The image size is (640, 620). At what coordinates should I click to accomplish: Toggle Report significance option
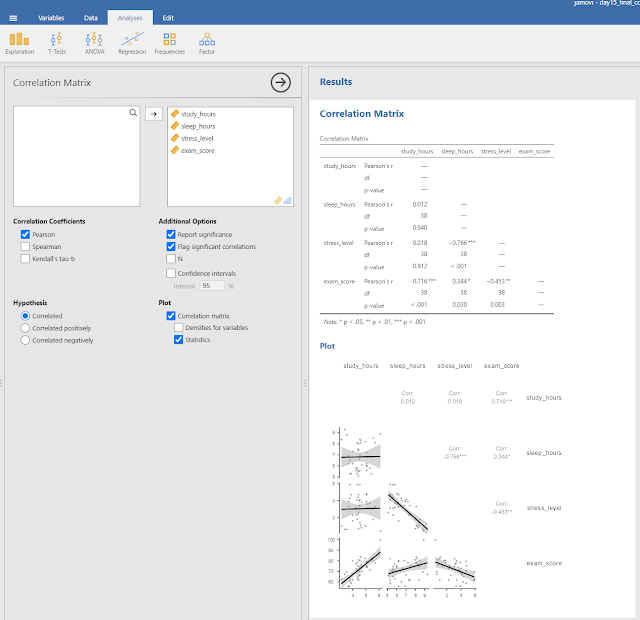click(171, 234)
